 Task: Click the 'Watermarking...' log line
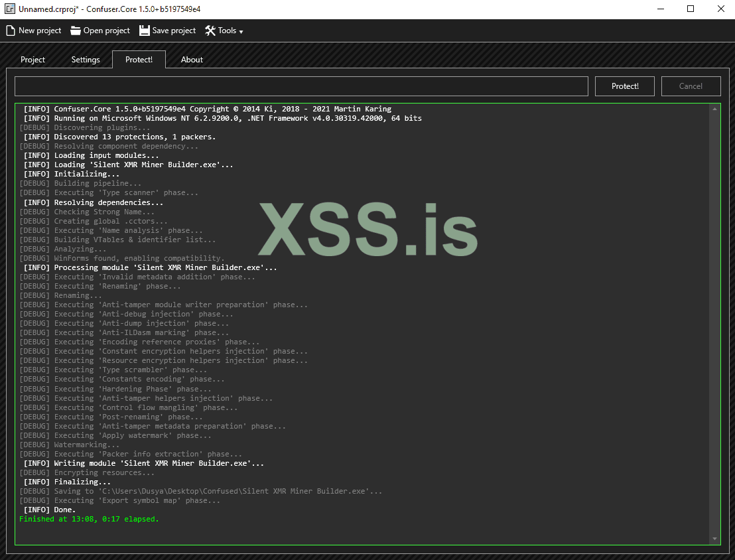[70, 445]
